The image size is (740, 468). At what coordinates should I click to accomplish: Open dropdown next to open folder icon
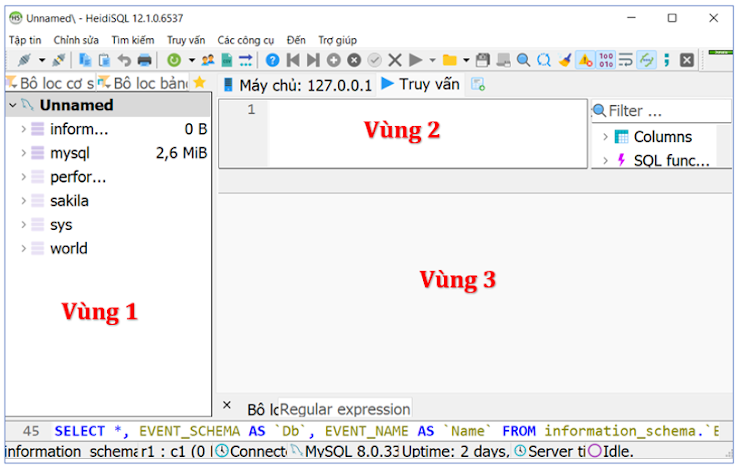point(466,60)
